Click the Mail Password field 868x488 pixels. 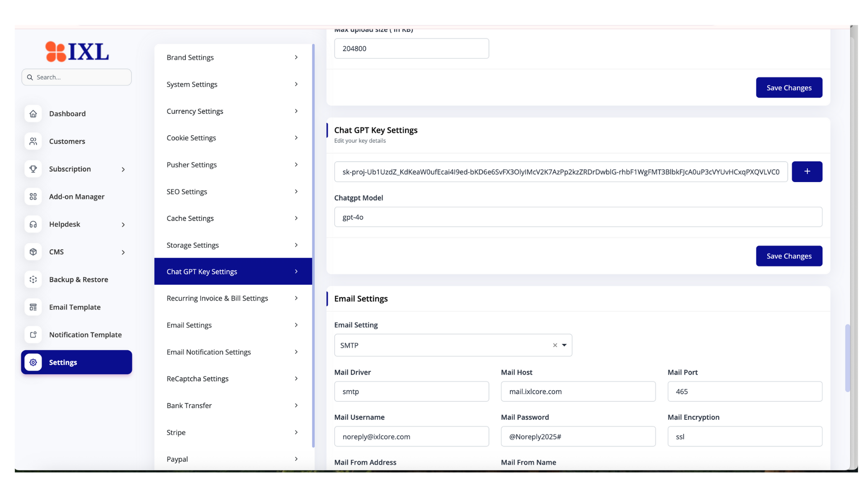578,436
